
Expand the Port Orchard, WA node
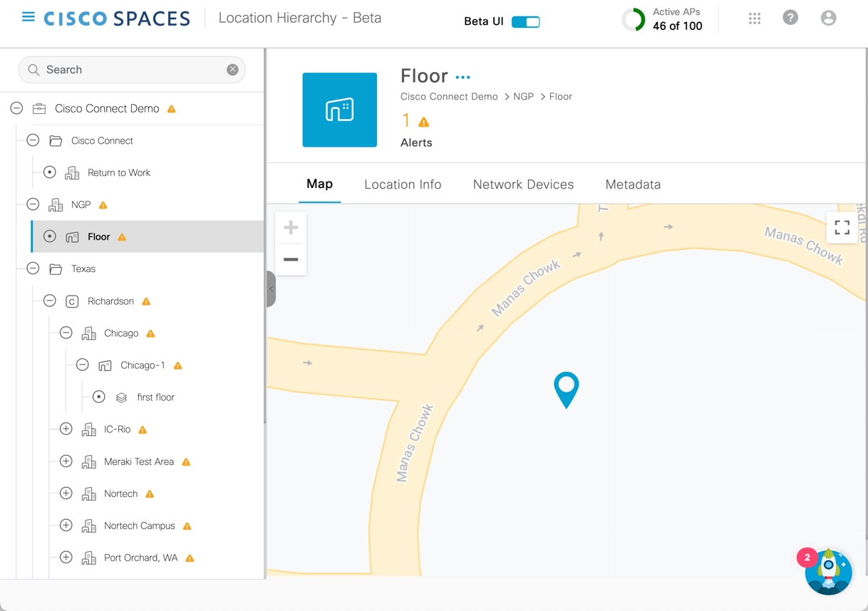click(x=66, y=557)
